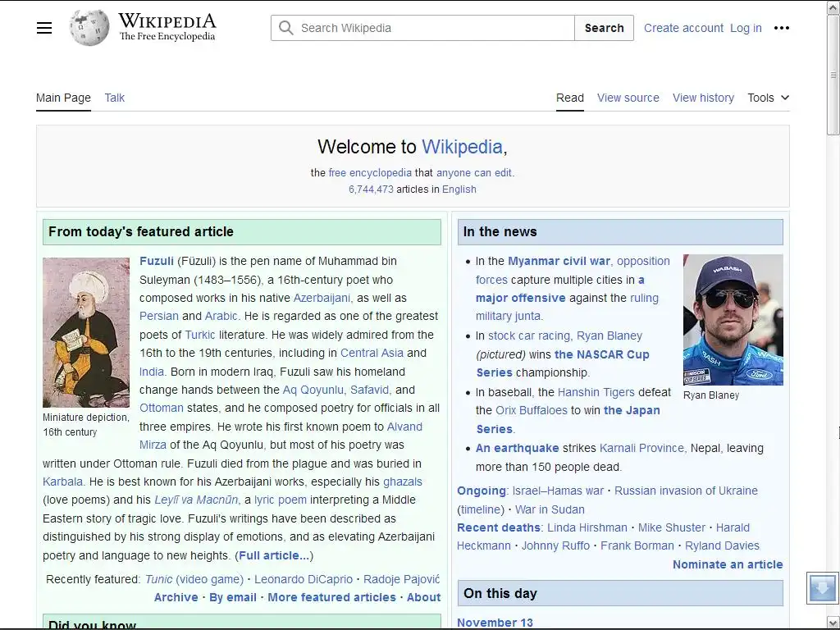Click the Wikipedia globe logo

(89, 28)
